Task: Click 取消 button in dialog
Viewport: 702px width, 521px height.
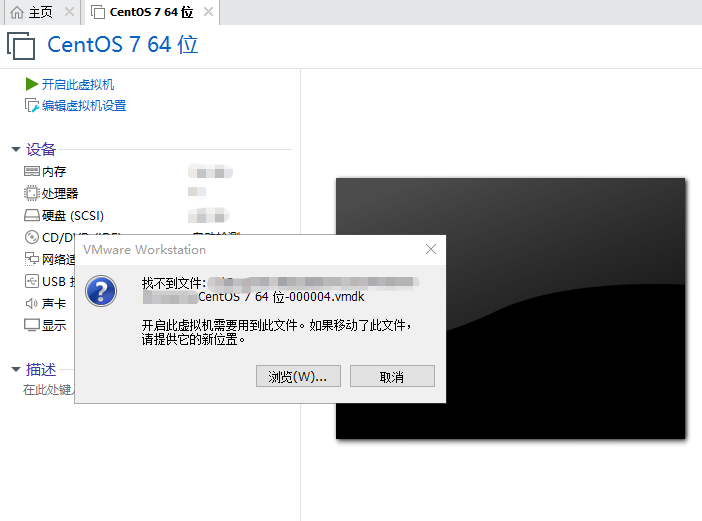Action: [392, 376]
